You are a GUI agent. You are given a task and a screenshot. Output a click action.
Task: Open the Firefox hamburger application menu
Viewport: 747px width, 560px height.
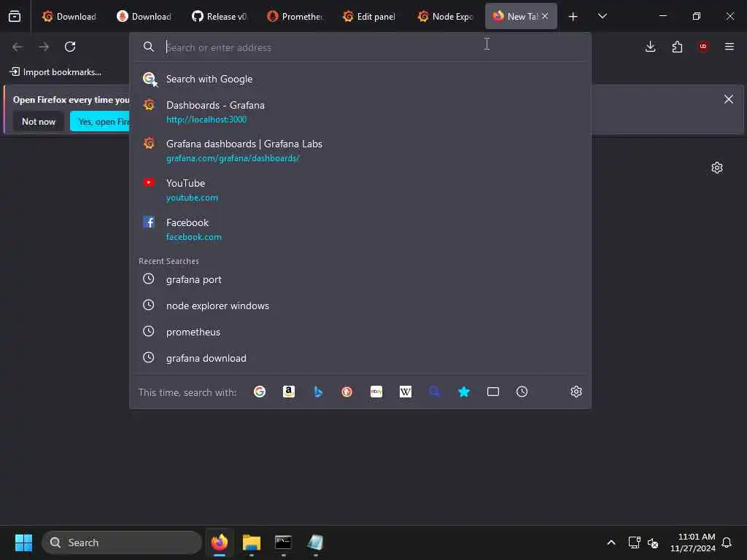pyautogui.click(x=729, y=47)
